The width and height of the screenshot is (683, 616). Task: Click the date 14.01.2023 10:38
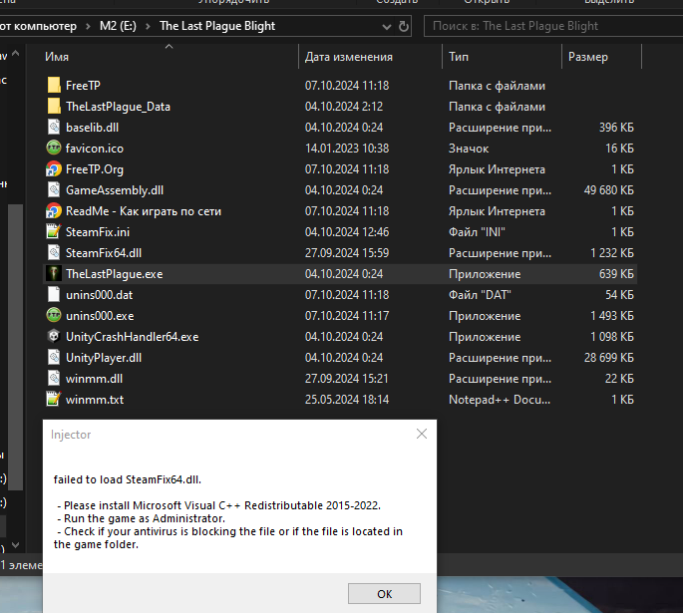click(x=347, y=149)
